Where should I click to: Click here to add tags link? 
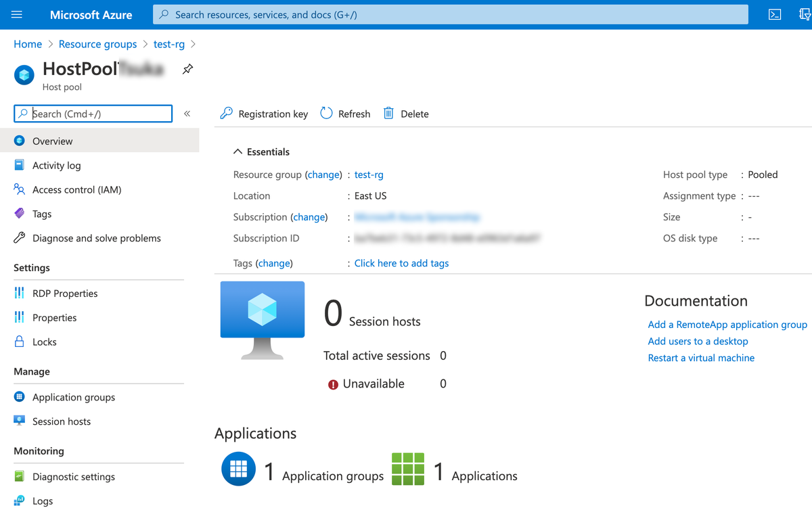(x=402, y=263)
